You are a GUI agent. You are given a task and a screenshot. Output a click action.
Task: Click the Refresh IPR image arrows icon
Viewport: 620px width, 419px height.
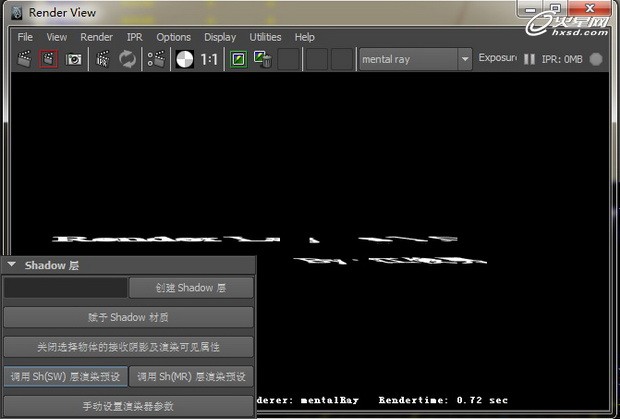click(x=127, y=59)
